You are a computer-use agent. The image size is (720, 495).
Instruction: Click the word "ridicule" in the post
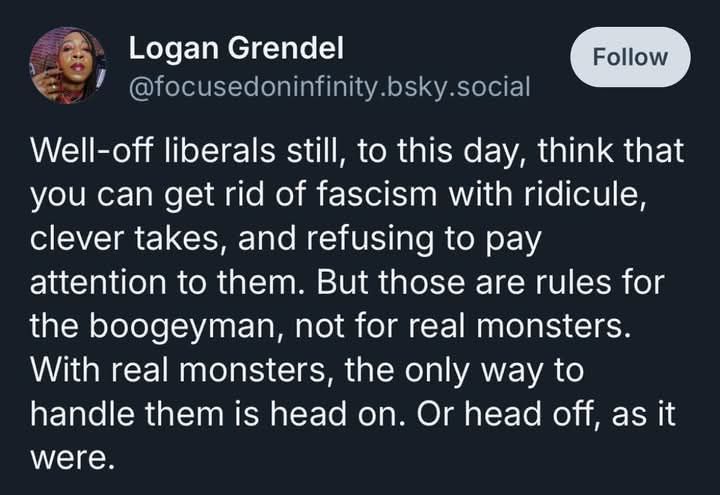[x=581, y=194]
